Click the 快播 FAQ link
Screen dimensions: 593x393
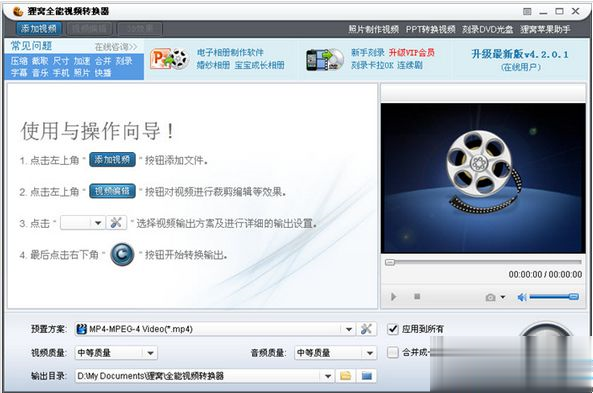click(103, 73)
